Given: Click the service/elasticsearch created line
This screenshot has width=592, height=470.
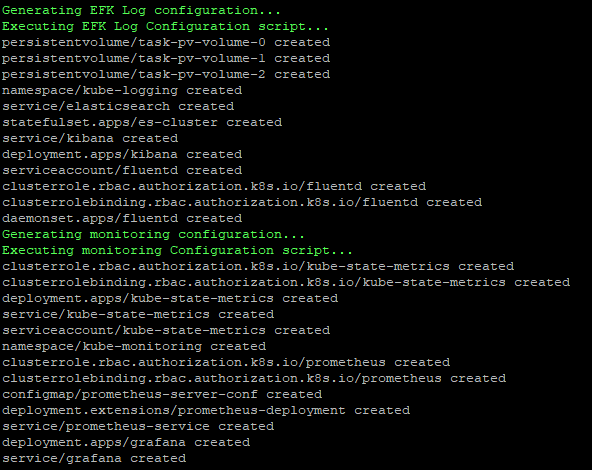Looking at the screenshot, I should [x=118, y=106].
